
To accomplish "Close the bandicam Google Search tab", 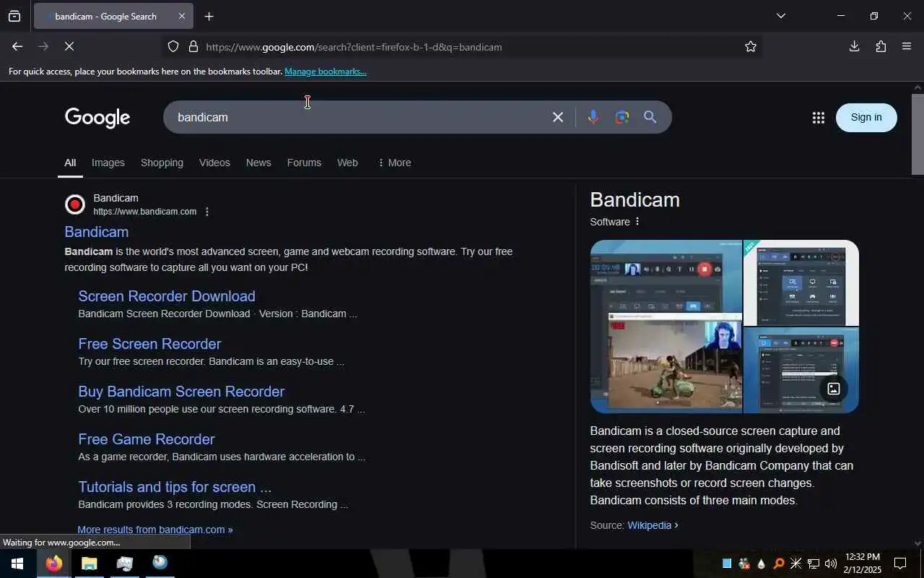I will (181, 16).
